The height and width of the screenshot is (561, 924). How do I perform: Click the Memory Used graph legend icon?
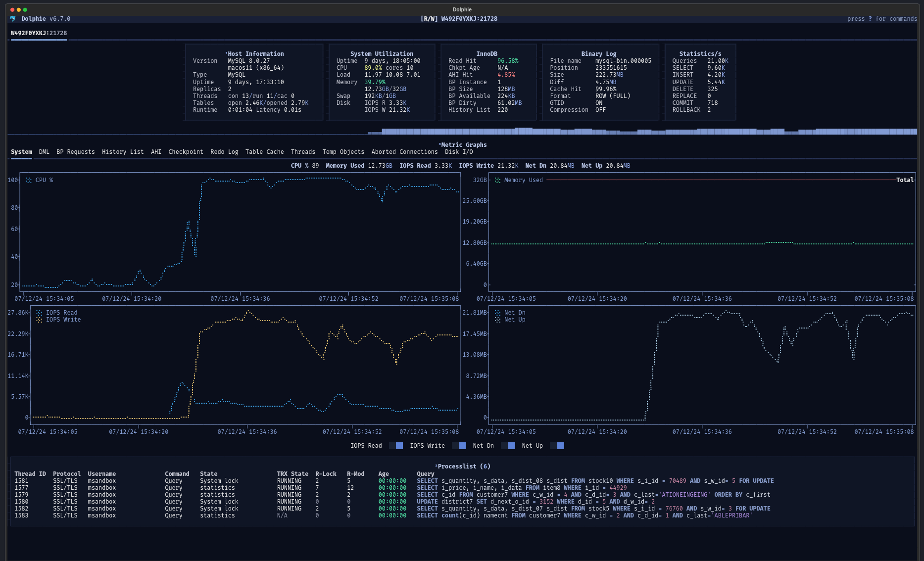pyautogui.click(x=497, y=180)
